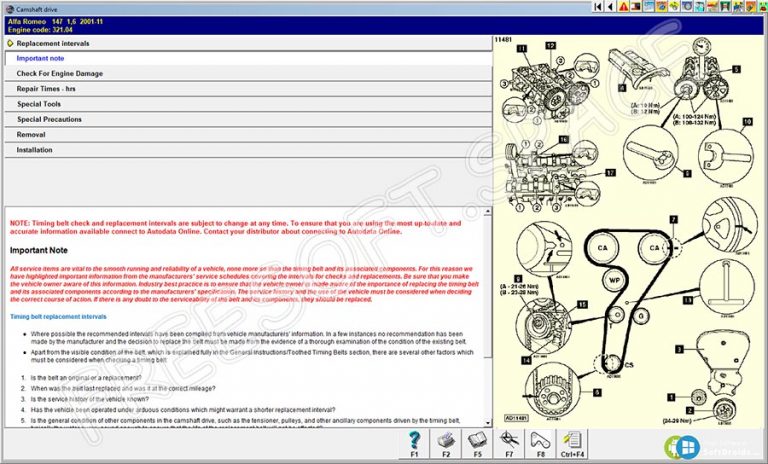Click question 'Is the belt an original or a replacement?'
Image resolution: width=768 pixels, height=464 pixels.
tap(86, 378)
